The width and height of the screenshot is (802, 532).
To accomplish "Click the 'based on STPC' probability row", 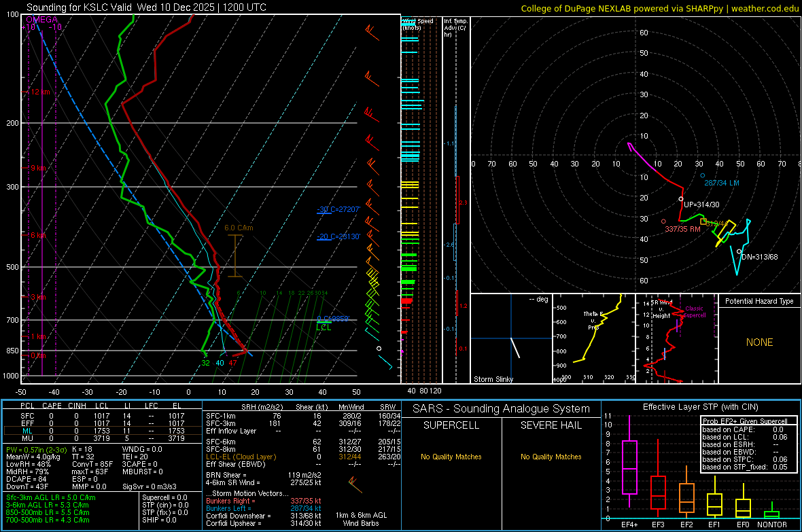I will (x=745, y=459).
